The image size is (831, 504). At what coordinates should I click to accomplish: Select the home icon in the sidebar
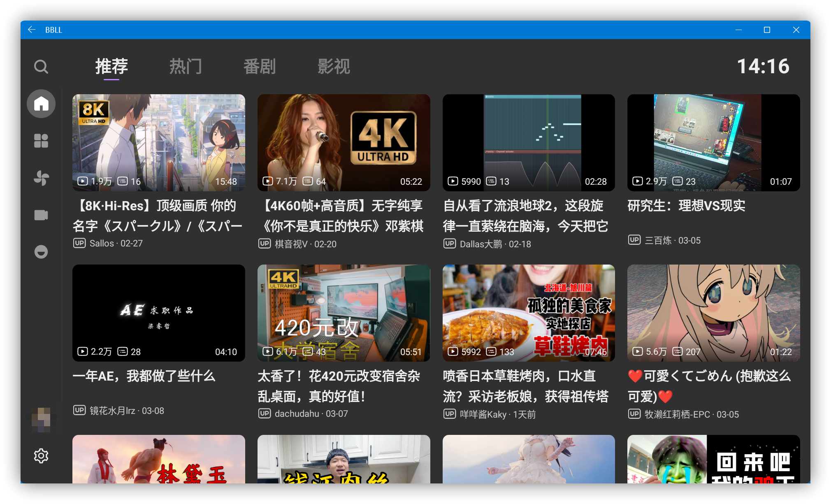[x=41, y=104]
